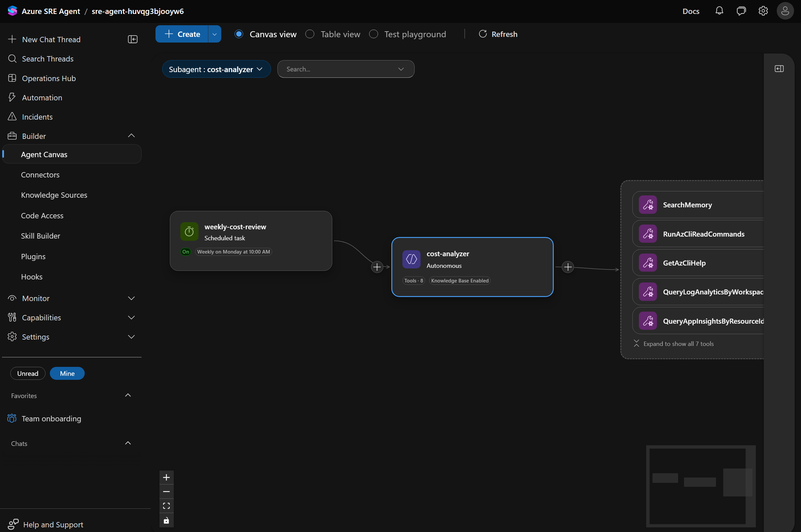Click the Refresh icon in toolbar
Screen dimensions: 801x532
coord(483,34)
